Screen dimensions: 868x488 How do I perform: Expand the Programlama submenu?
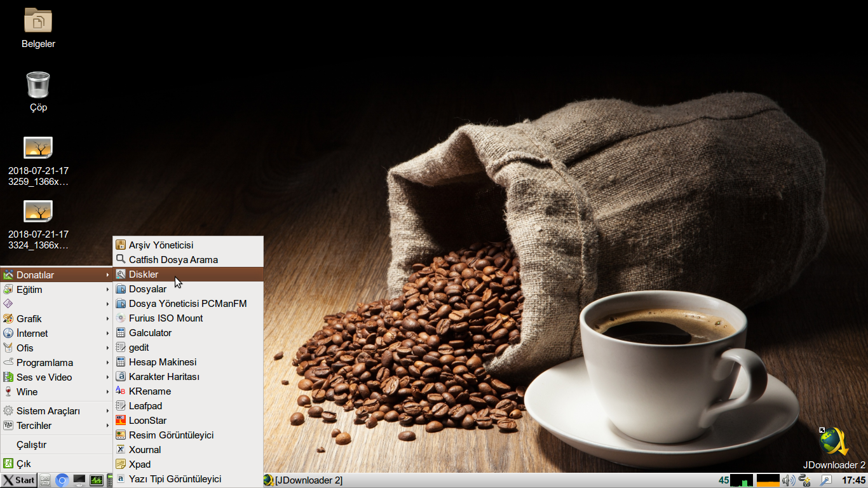[57, 363]
